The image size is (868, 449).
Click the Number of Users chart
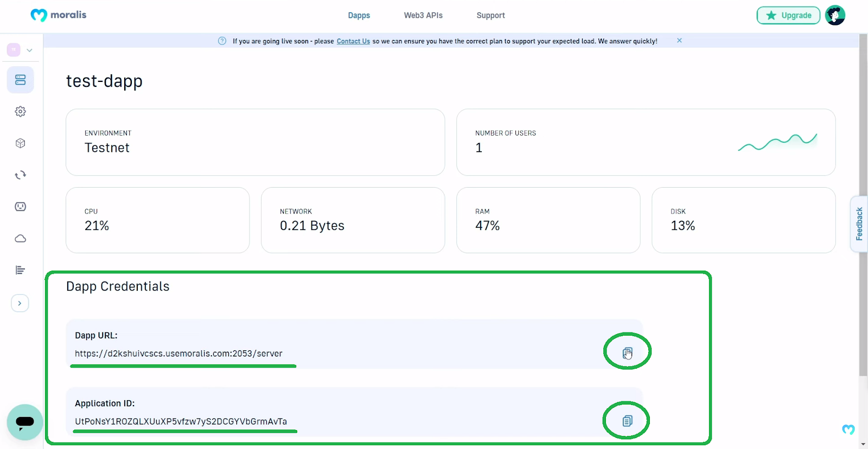click(x=777, y=142)
